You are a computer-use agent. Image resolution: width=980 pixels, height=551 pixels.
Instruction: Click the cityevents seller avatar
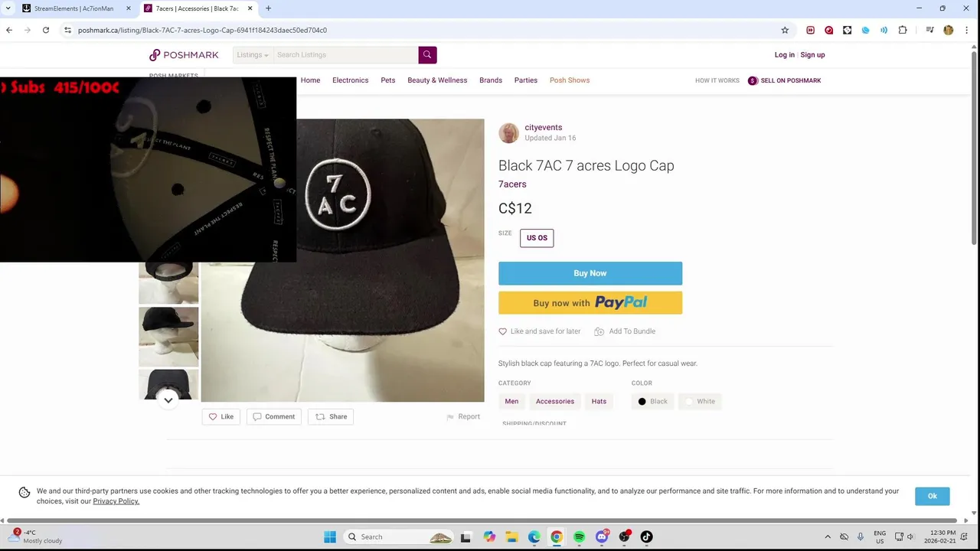point(508,132)
